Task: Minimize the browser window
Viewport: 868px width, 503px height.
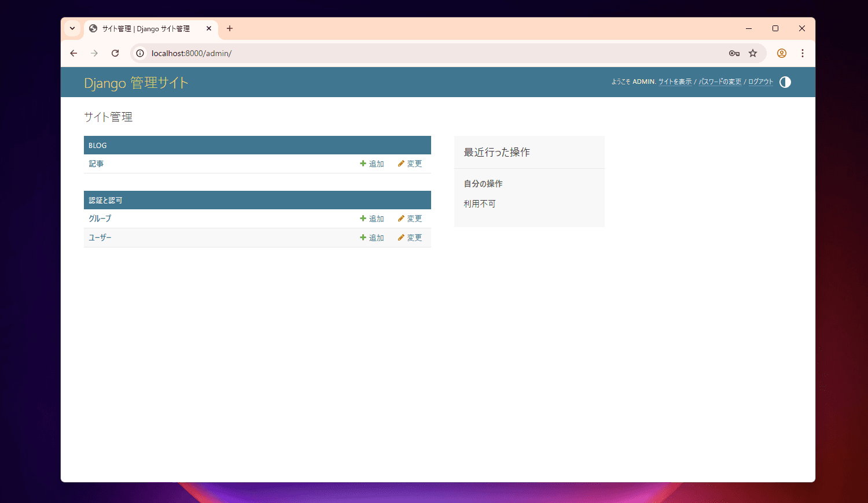Action: click(749, 28)
